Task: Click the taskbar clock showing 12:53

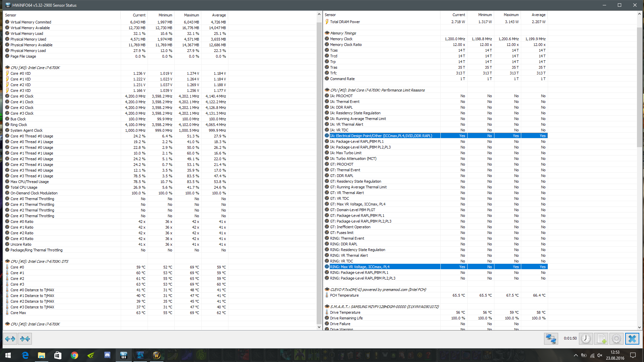Action: (x=615, y=355)
